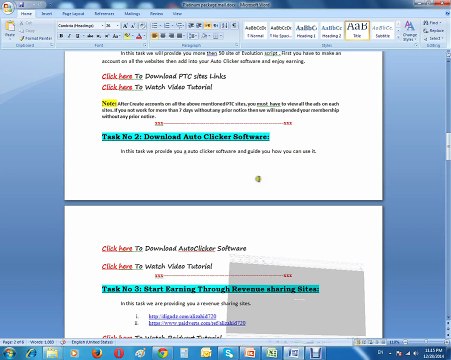
Task: Click the Decrease Indent icon
Action: coord(191,26)
